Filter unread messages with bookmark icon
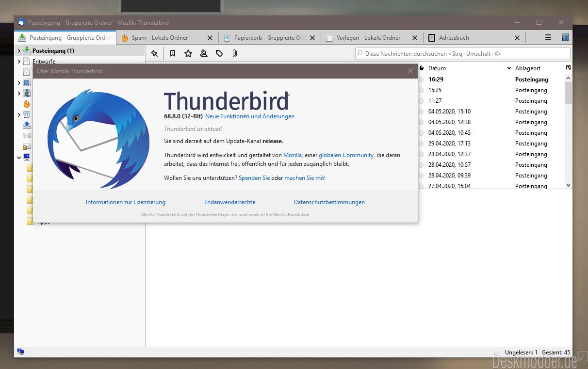This screenshot has width=588, height=369. click(173, 53)
